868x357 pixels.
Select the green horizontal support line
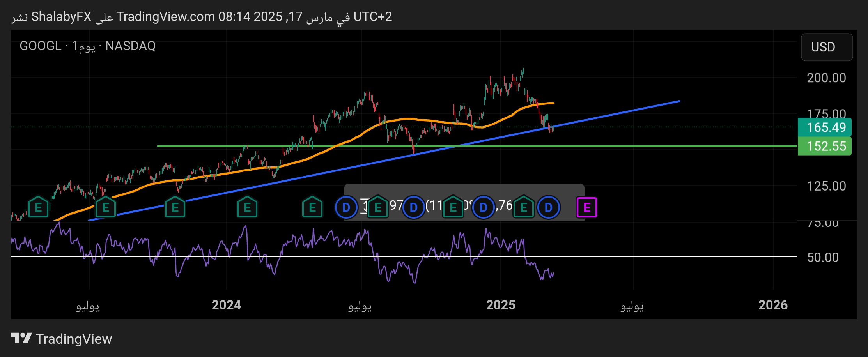[477, 146]
